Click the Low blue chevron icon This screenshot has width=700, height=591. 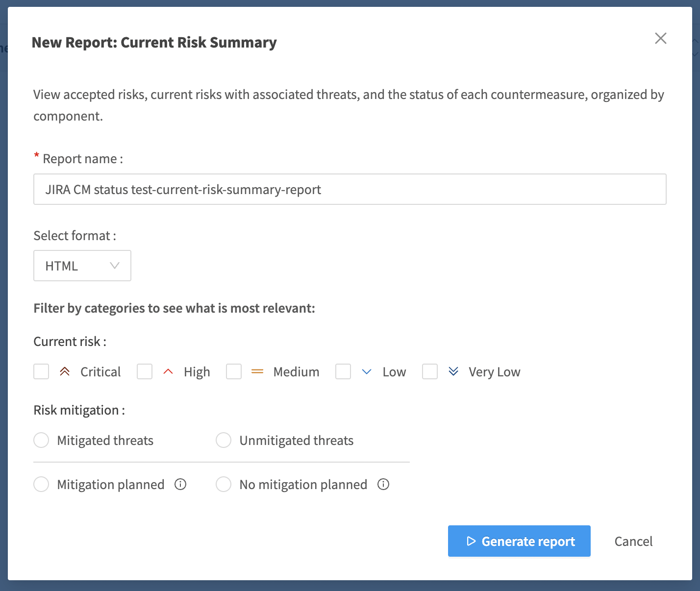click(x=367, y=371)
